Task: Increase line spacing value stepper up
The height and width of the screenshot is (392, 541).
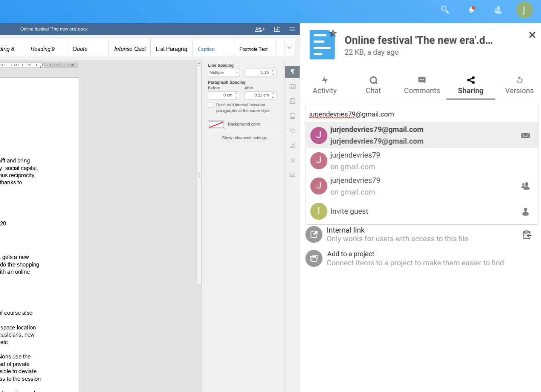Action: (273, 71)
